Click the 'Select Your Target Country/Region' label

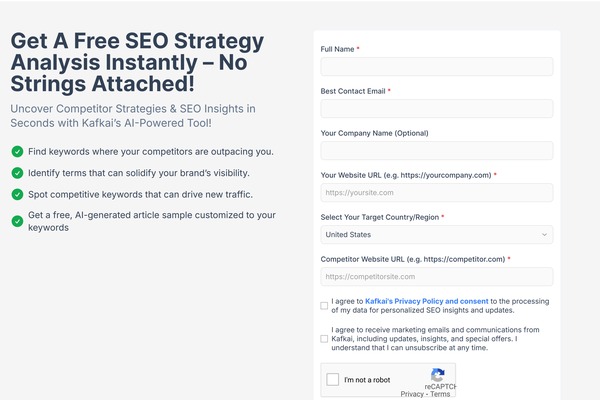tap(380, 217)
